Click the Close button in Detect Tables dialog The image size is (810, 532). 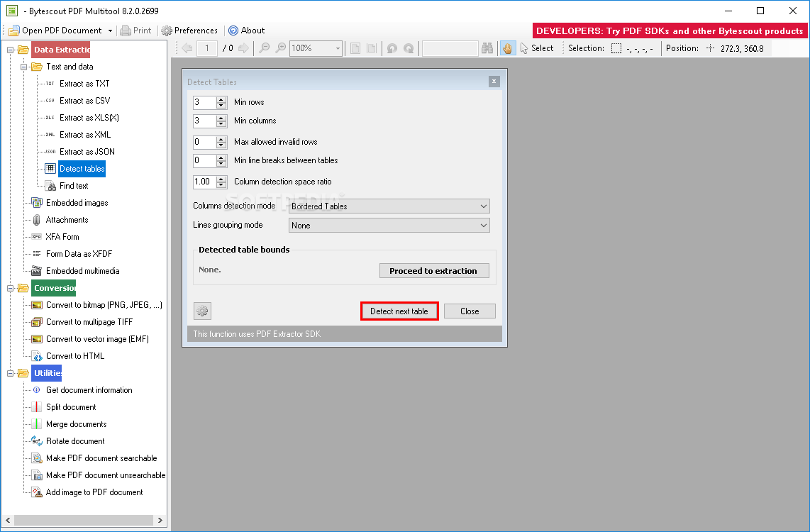click(x=470, y=311)
